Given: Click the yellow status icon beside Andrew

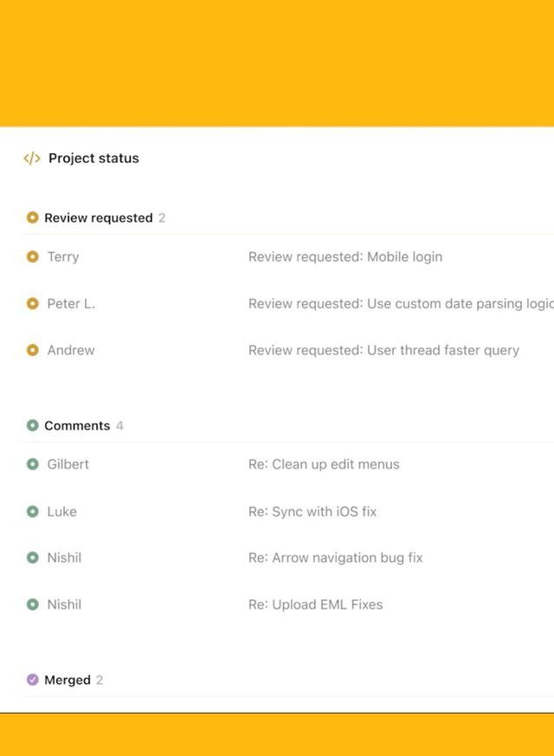Looking at the screenshot, I should coord(33,351).
